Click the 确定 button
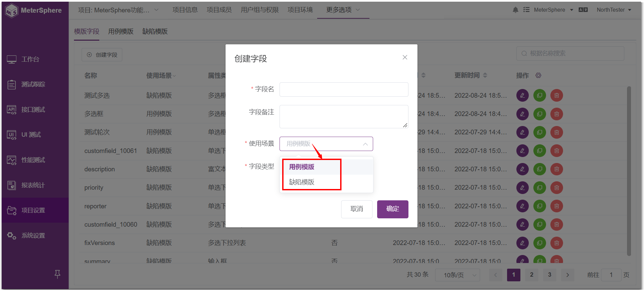The height and width of the screenshot is (292, 644). [x=392, y=209]
